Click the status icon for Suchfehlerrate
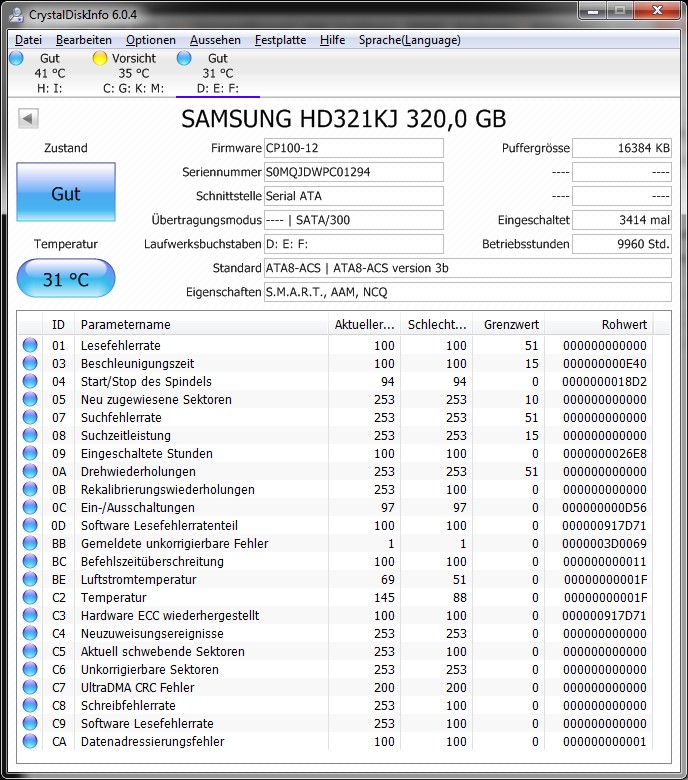The image size is (688, 780). [x=30, y=417]
